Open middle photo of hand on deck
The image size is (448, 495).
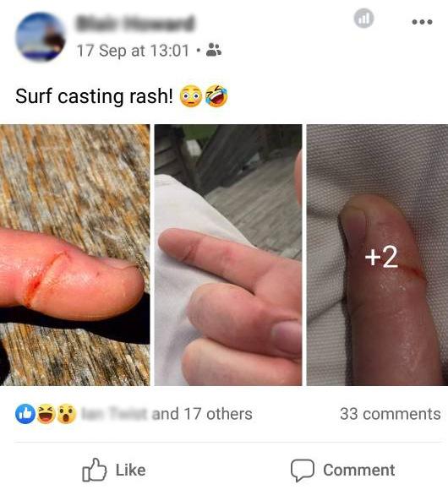click(228, 255)
